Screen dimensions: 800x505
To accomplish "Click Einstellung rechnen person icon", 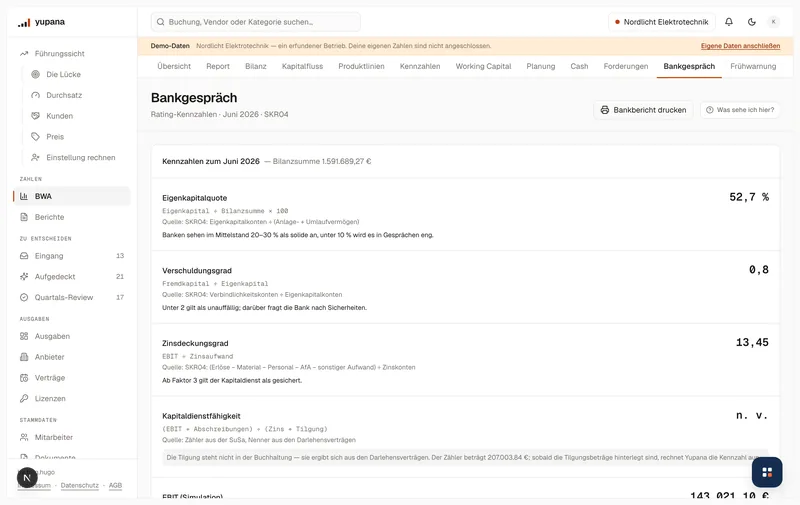I will [x=35, y=158].
